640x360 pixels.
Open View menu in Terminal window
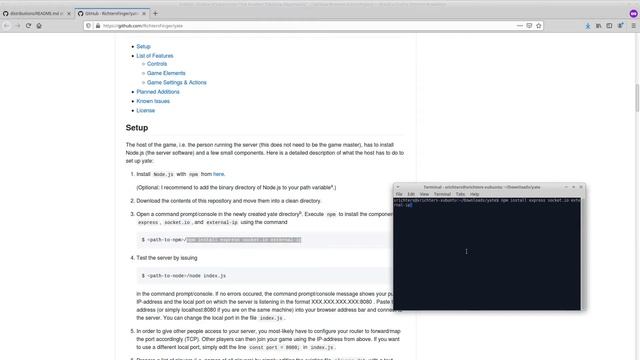click(424, 194)
